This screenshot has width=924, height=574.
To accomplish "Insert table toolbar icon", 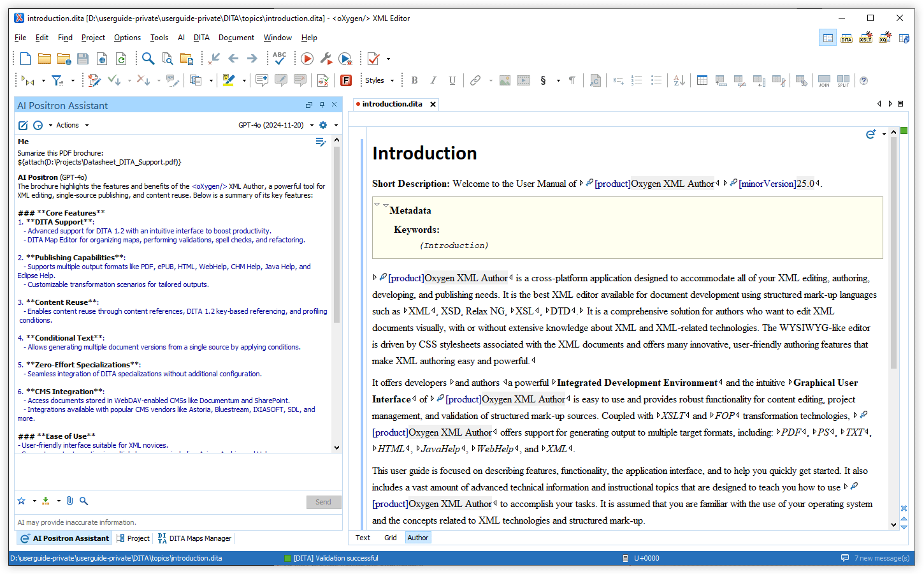I will 702,80.
